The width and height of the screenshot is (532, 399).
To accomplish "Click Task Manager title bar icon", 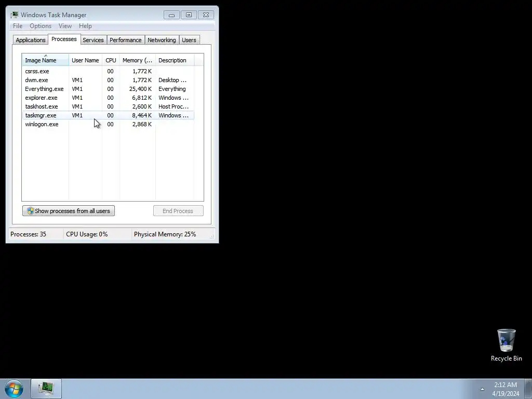I will (14, 15).
